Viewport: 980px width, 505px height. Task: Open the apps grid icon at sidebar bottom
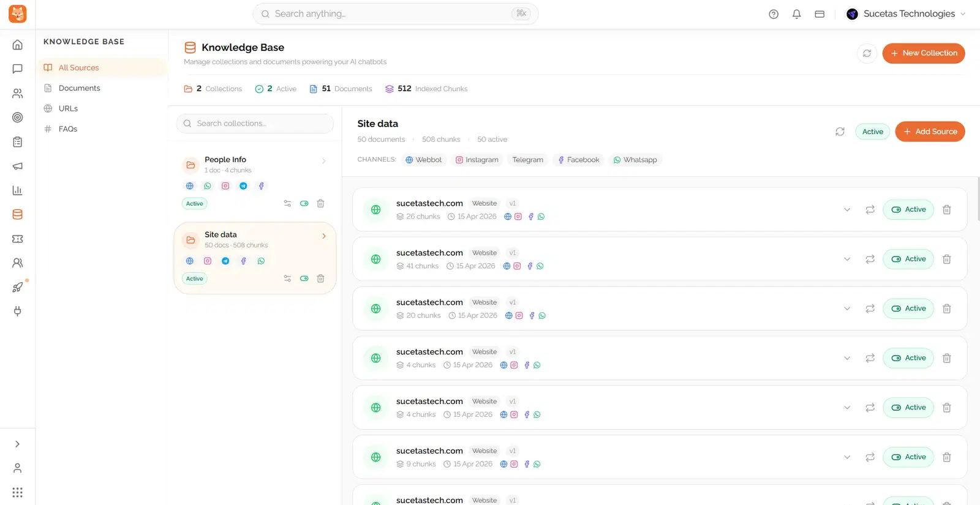click(18, 492)
